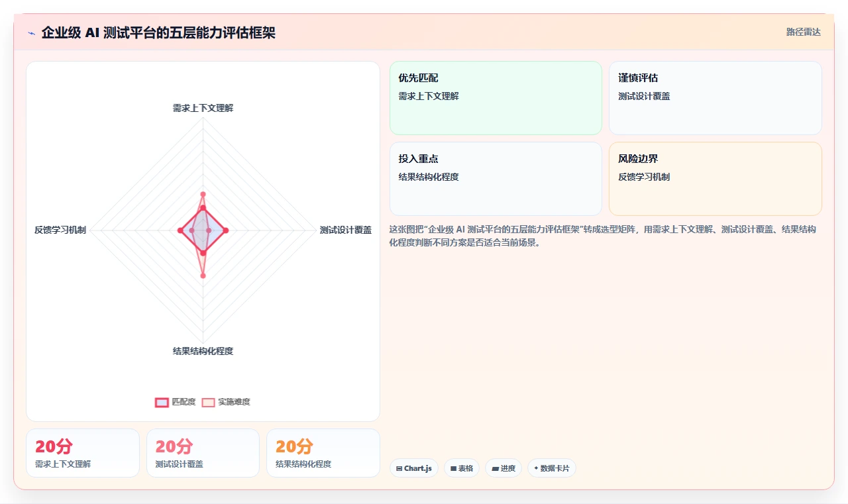Click the 需求上下文理解 axis label on radar

point(203,108)
